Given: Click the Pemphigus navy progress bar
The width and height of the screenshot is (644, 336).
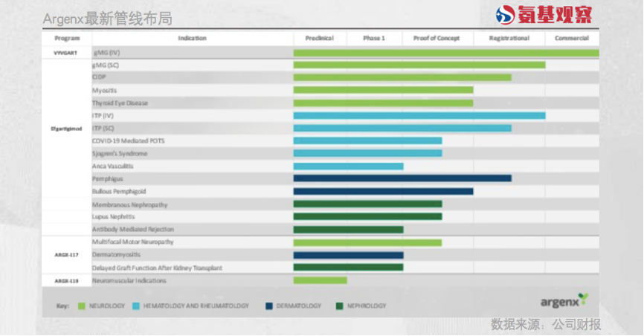Looking at the screenshot, I should [x=402, y=178].
